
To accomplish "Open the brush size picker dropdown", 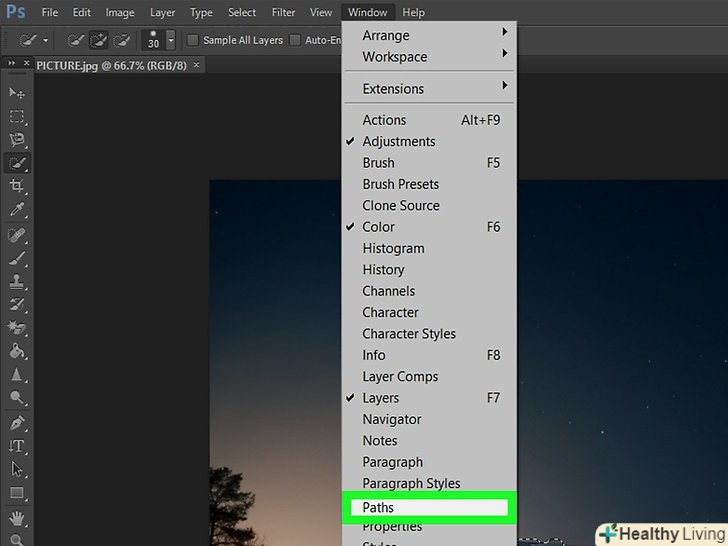I will pos(170,40).
